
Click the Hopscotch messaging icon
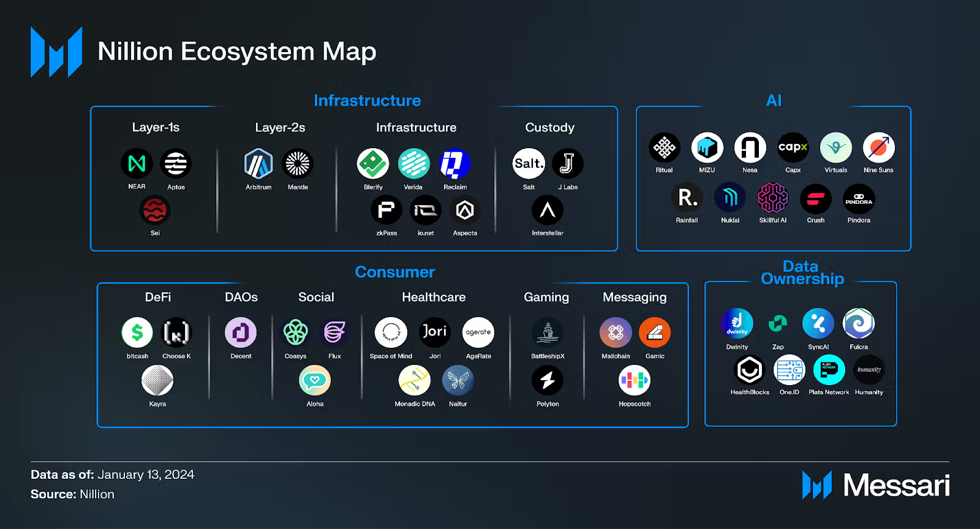tap(635, 380)
